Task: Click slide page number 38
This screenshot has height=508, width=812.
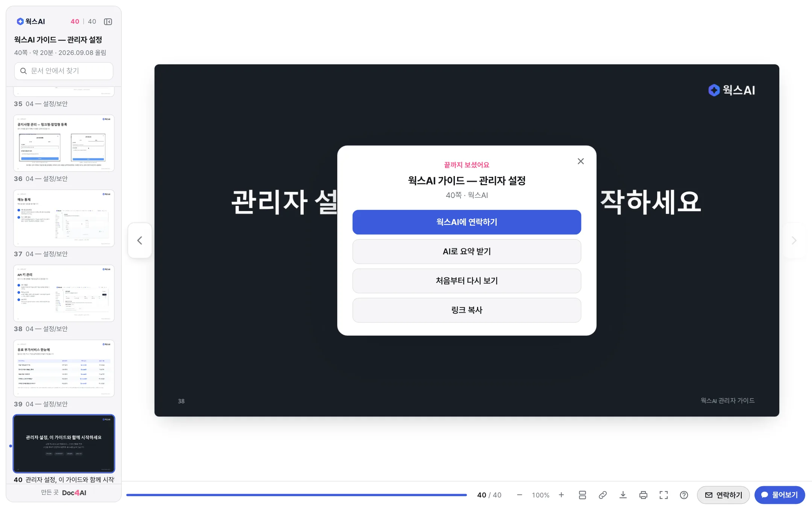Action: pos(181,401)
